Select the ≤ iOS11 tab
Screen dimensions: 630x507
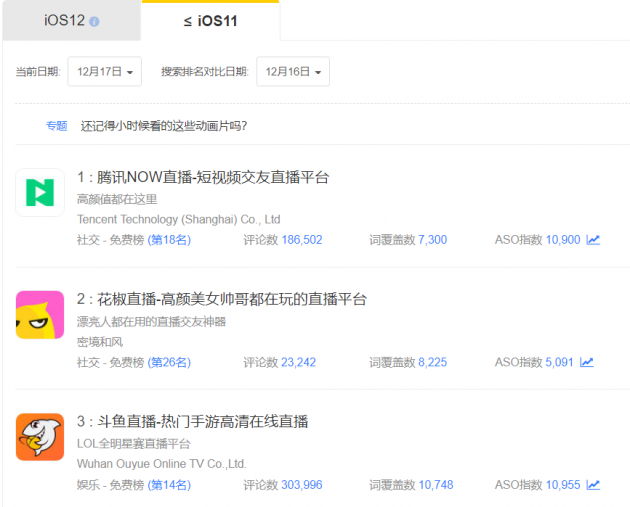click(210, 20)
